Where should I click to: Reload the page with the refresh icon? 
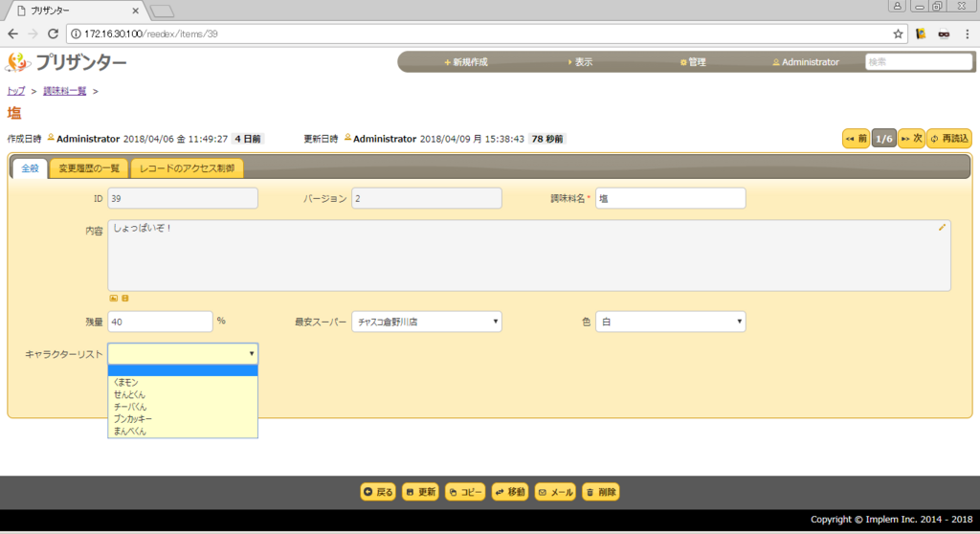pos(54,33)
